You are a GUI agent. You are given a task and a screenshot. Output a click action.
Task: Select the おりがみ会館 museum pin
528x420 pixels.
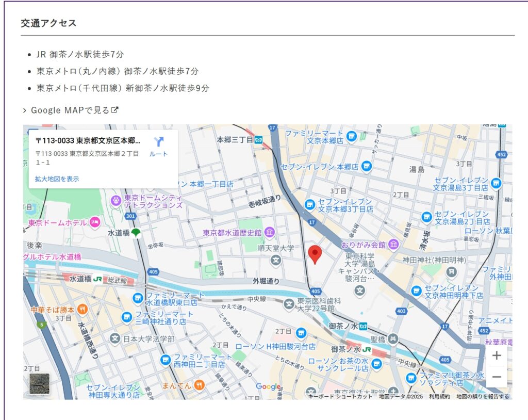393,244
